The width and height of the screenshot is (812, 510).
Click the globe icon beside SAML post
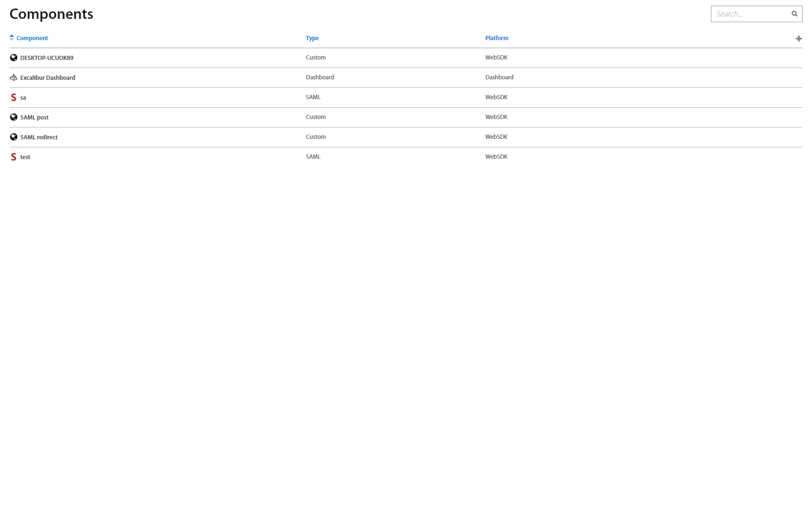[x=14, y=117]
